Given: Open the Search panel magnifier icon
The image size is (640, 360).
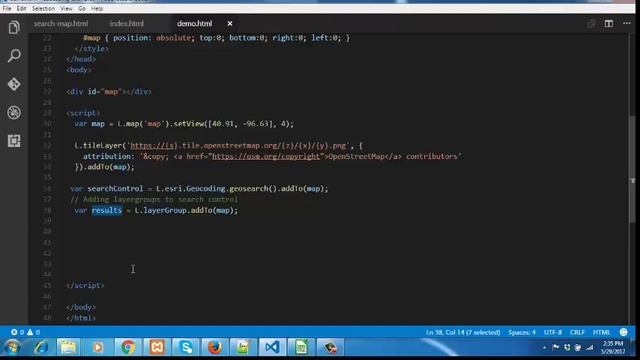Looking at the screenshot, I should [14, 56].
